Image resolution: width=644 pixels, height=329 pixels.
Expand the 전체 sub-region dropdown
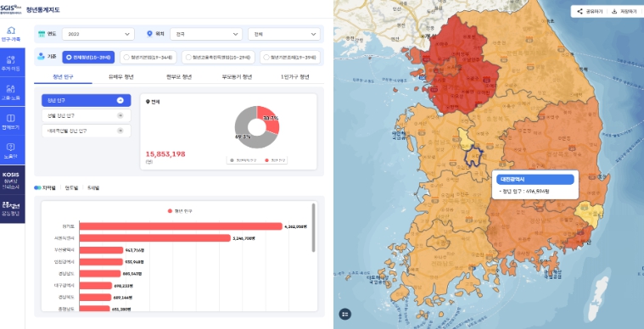[284, 34]
